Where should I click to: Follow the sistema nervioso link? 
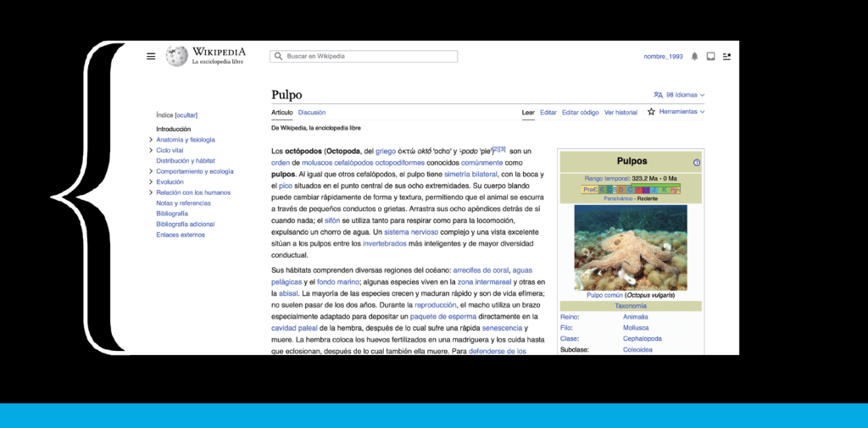[x=411, y=232]
